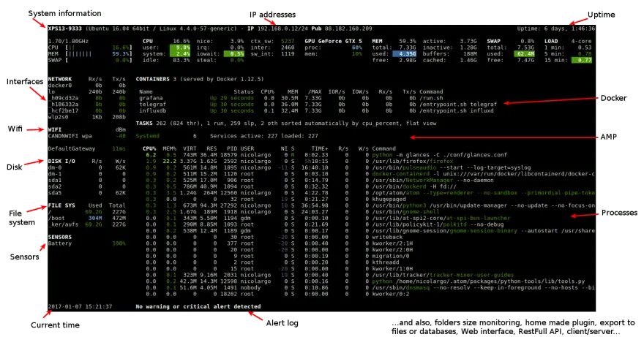Click the GPU GeForce GTX 5 header
This screenshot has width=644, height=337.
pos(333,42)
